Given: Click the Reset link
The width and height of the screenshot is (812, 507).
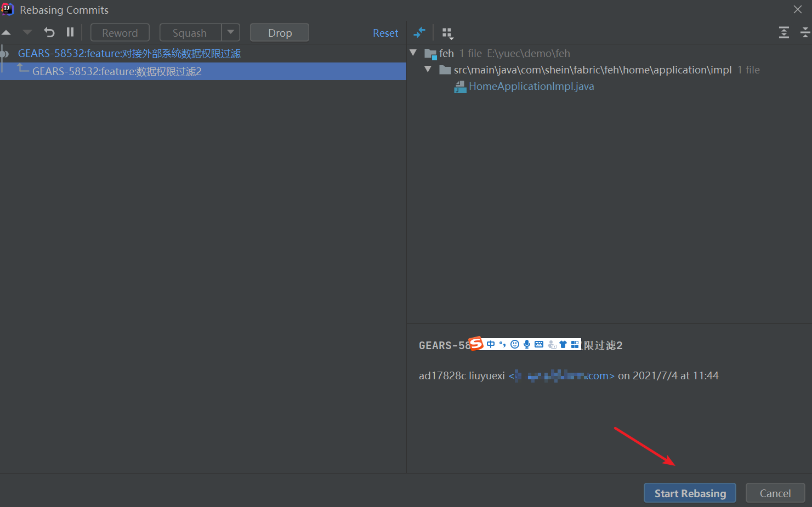Looking at the screenshot, I should click(x=385, y=33).
